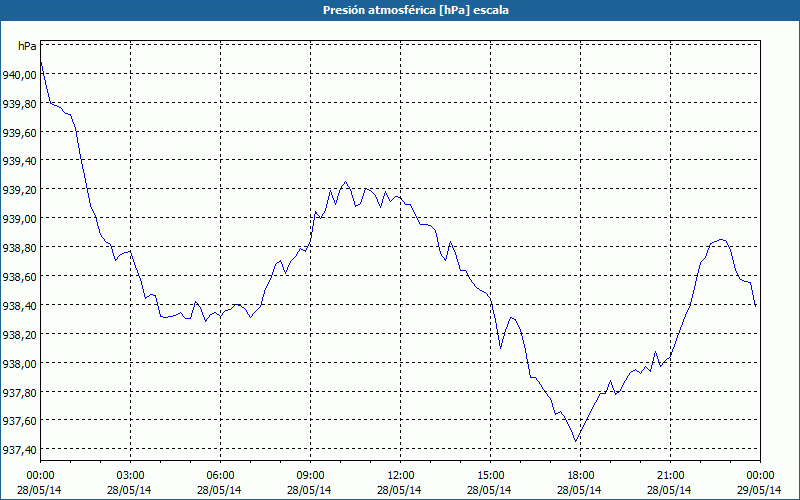The width and height of the screenshot is (800, 500).
Task: Click the chart title 'Presión atmosférica [hPa] escala'
Action: (416, 10)
